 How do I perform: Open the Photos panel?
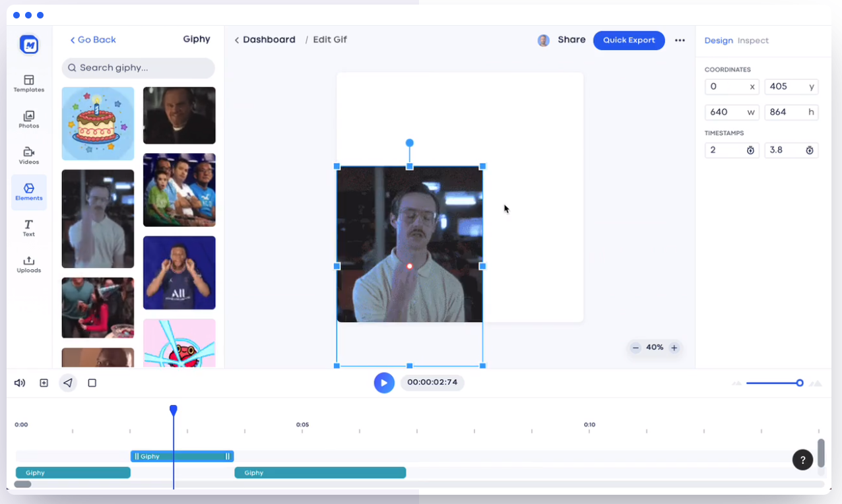pyautogui.click(x=29, y=119)
